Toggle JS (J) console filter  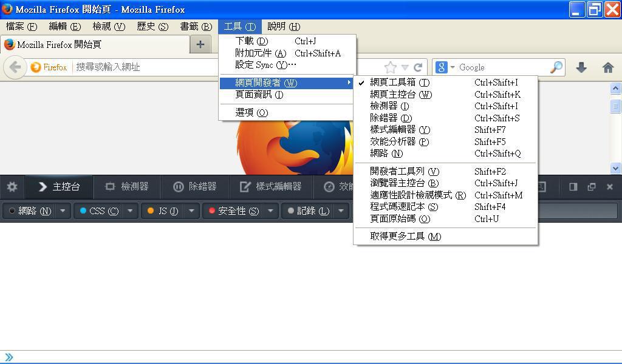162,211
